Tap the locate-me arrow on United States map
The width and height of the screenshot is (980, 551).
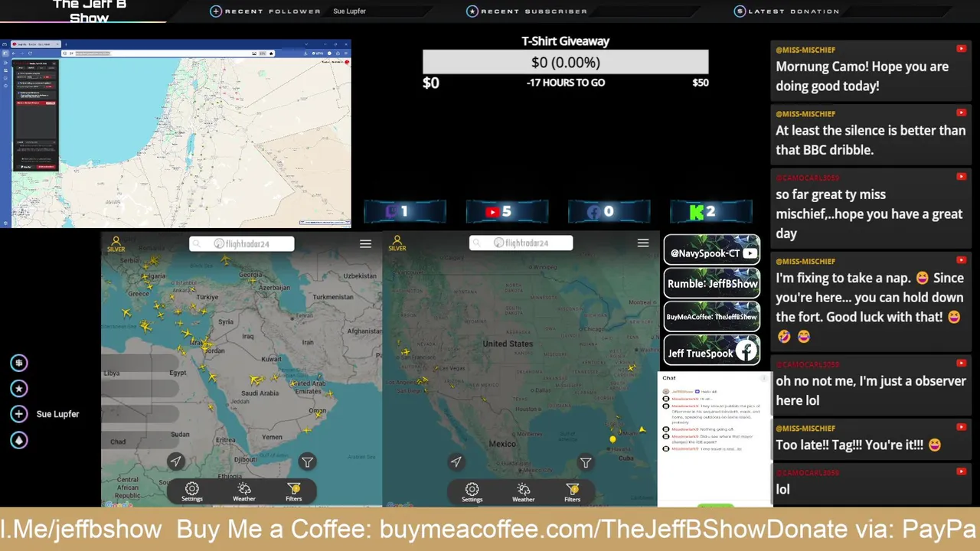coord(456,461)
